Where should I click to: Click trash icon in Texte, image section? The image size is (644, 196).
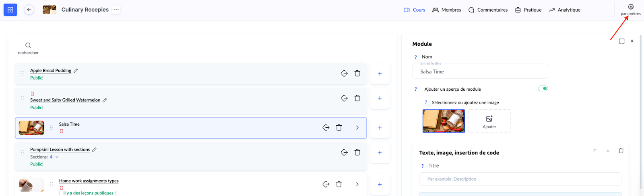tap(621, 151)
